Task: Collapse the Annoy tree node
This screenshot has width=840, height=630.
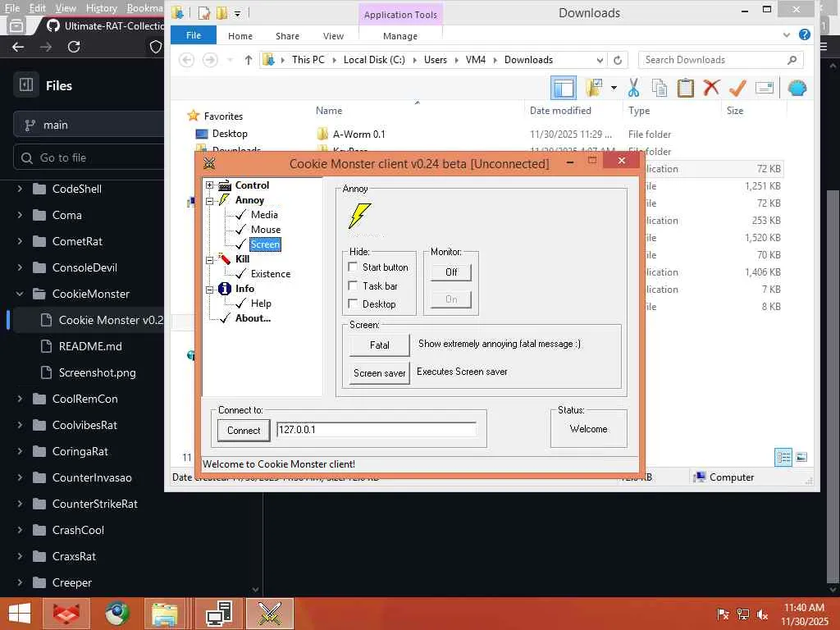Action: [209, 202]
